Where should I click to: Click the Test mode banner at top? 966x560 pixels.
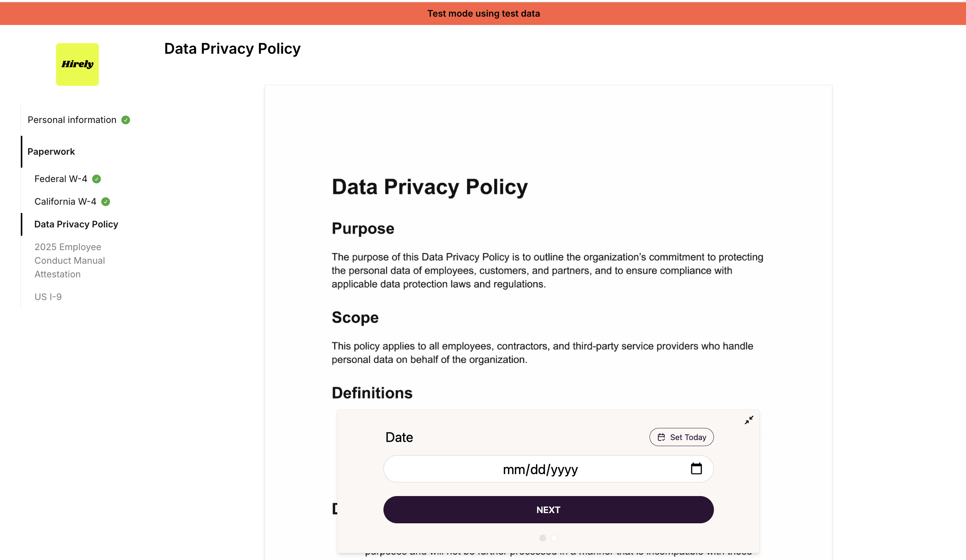483,13
